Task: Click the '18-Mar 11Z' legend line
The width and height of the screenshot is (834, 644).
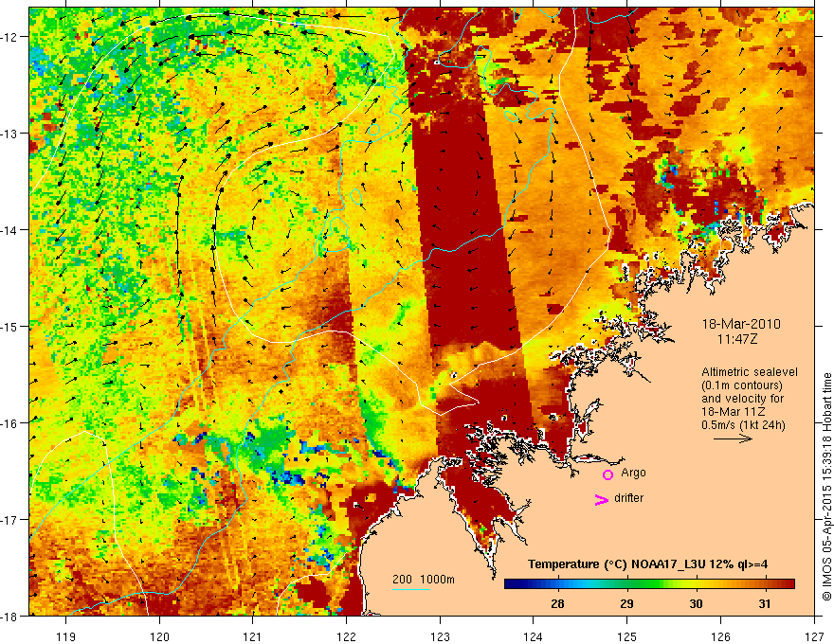Action: [x=734, y=412]
